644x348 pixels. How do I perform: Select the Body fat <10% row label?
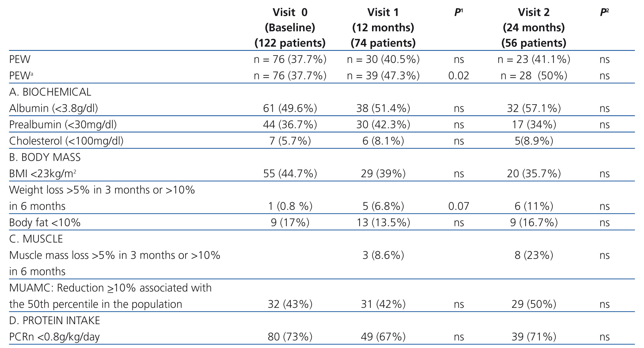[45, 223]
